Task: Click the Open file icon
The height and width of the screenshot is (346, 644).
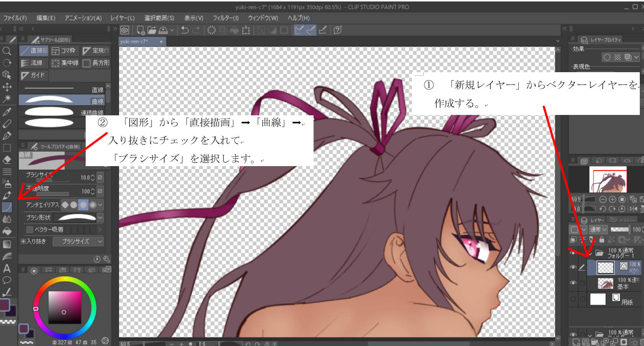Action: [152, 30]
